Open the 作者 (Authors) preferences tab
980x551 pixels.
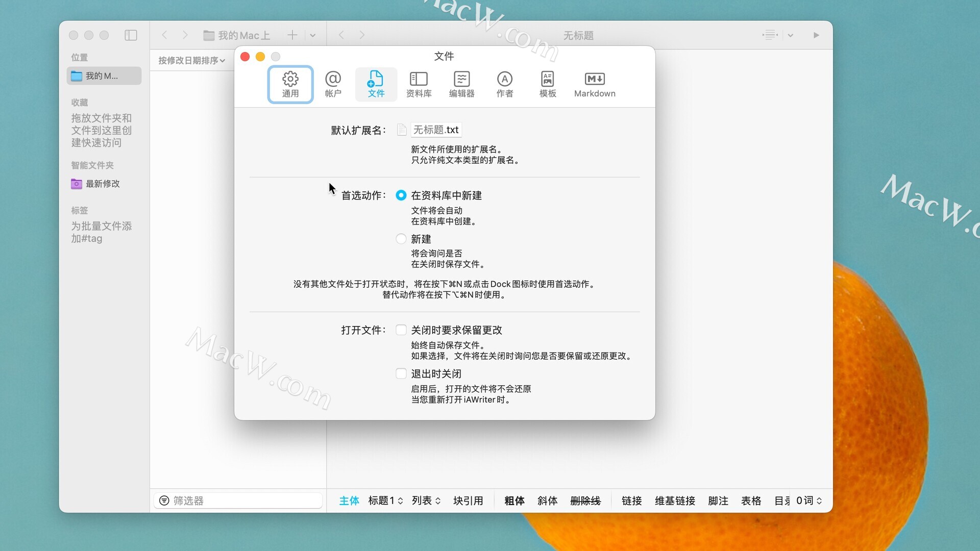point(504,85)
